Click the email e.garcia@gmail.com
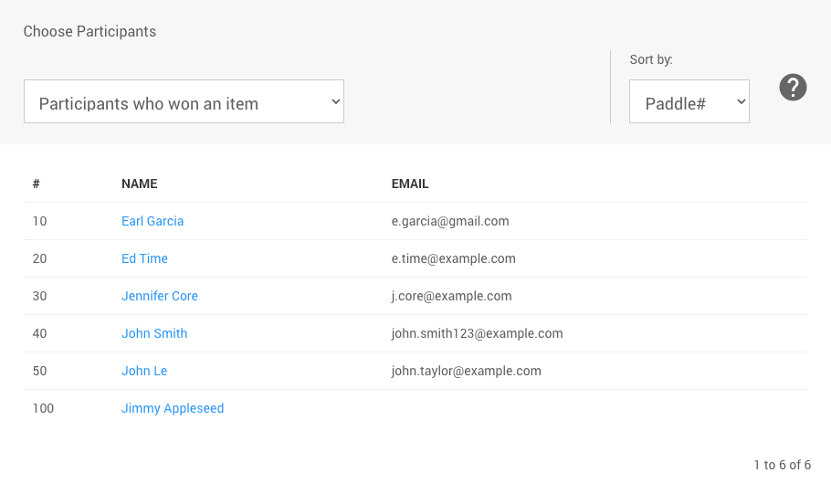831x504 pixels. click(450, 221)
